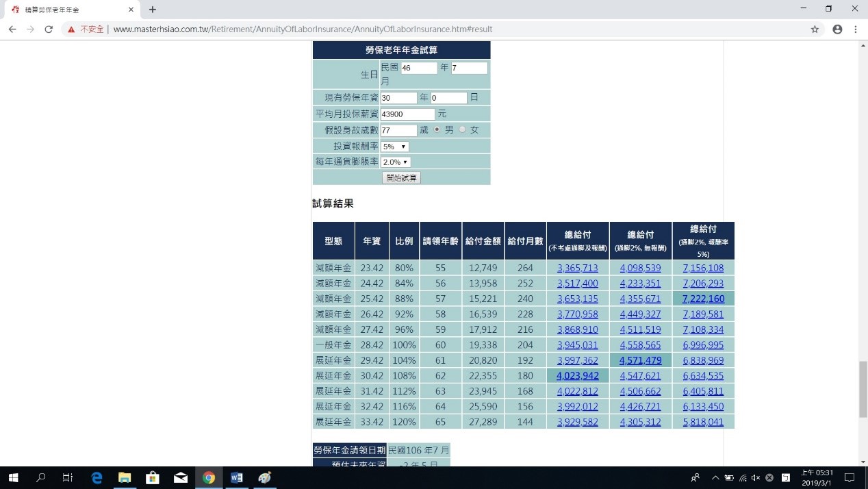Click the scrollbar down arrow
The image size is (868, 489).
[x=863, y=461]
